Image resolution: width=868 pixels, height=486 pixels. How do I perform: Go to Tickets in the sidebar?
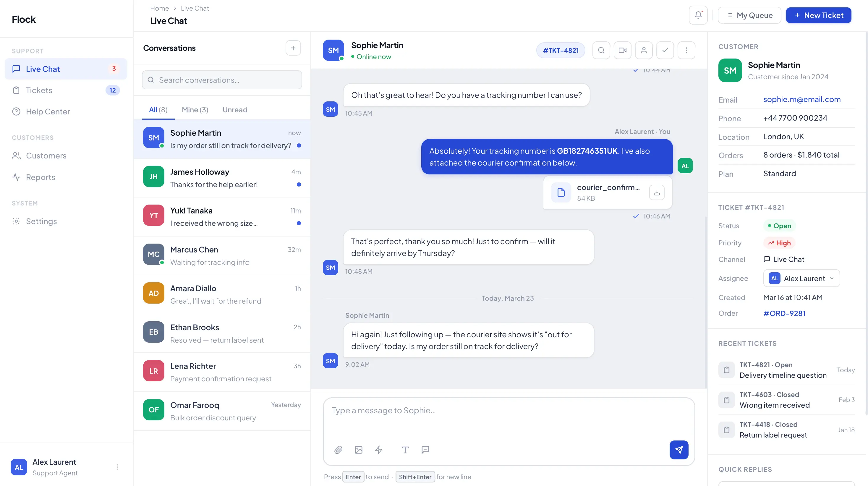(x=66, y=90)
